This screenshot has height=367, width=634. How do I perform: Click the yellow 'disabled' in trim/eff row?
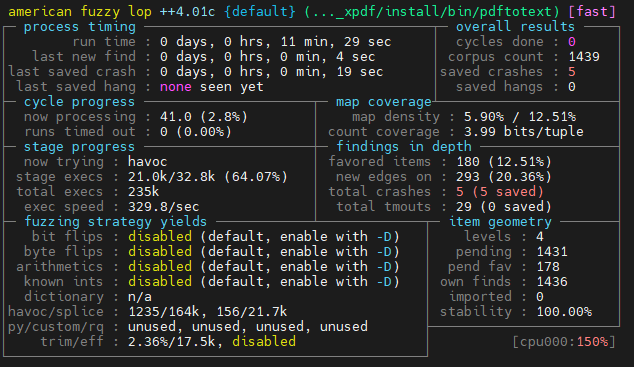coord(264,342)
